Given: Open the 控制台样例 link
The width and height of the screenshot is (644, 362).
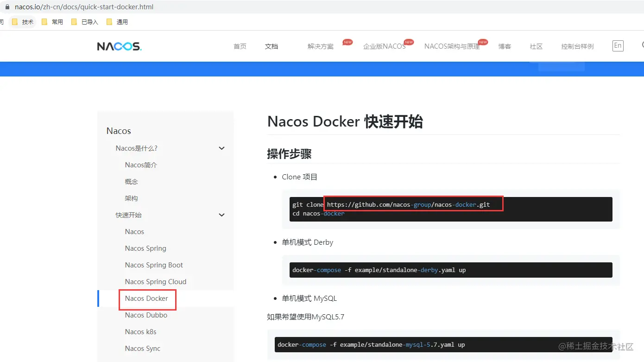Looking at the screenshot, I should point(577,46).
